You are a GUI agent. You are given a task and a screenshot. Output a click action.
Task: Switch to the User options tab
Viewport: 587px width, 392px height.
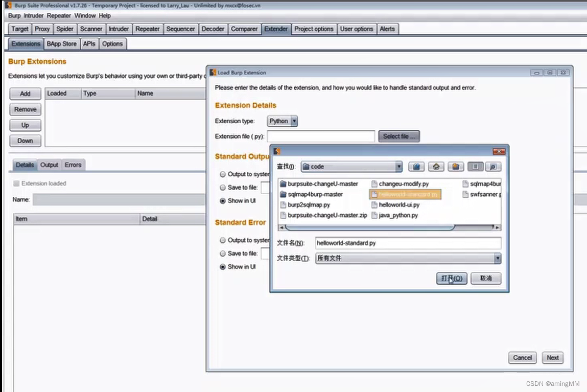(x=357, y=29)
